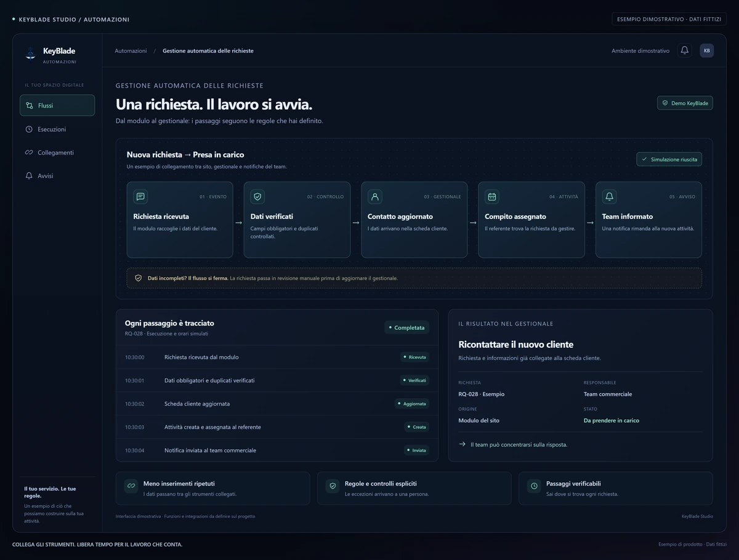Click the Team commerciale value
The image size is (739, 560).
(608, 394)
